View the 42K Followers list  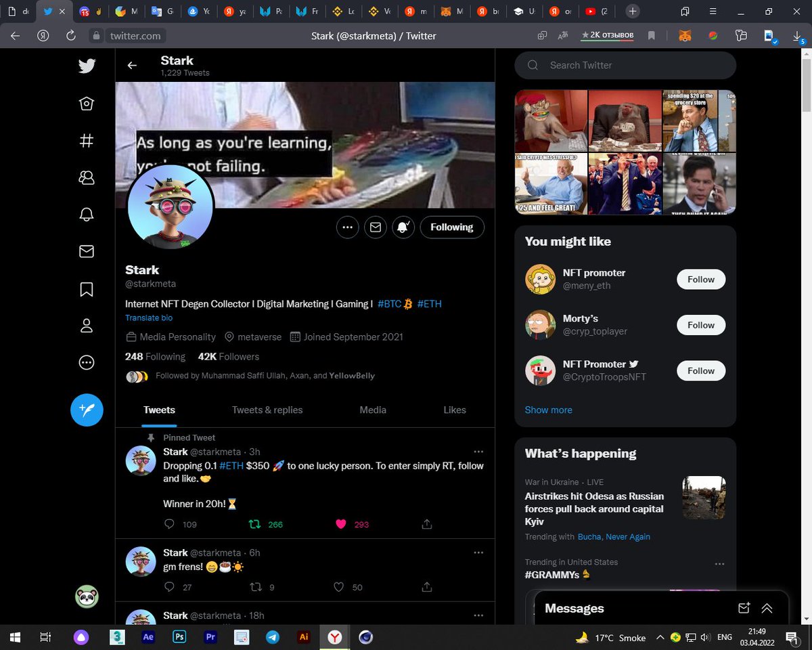coord(229,356)
